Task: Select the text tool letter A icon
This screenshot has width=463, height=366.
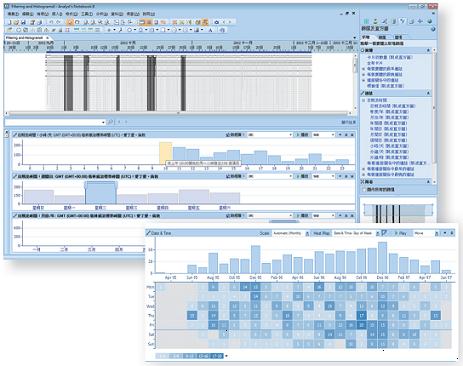Action: pyautogui.click(x=210, y=30)
